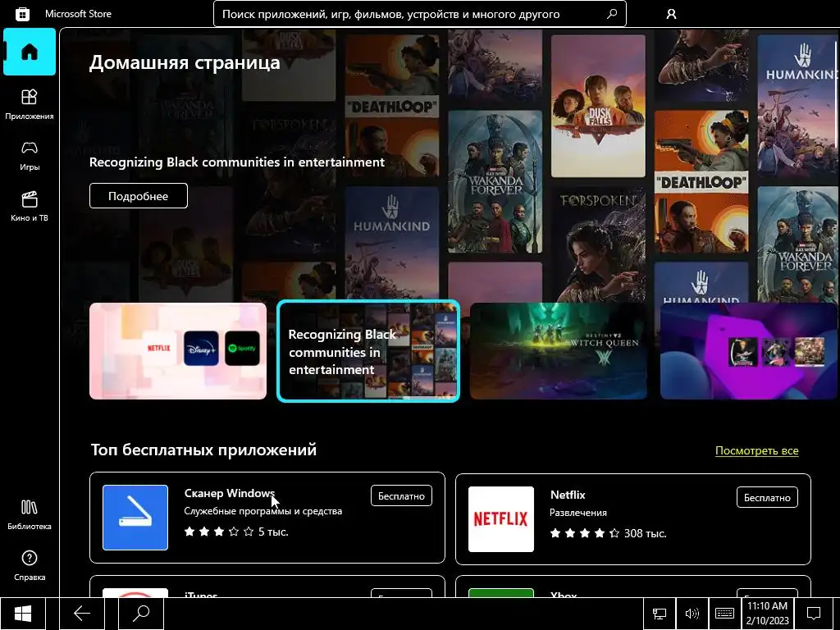Click the 308 тыс. rating count

(645, 533)
